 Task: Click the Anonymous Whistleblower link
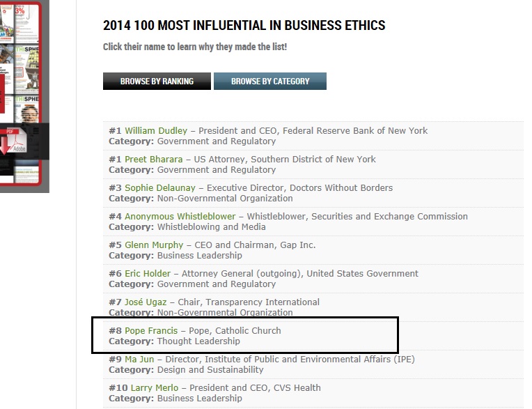tap(180, 217)
